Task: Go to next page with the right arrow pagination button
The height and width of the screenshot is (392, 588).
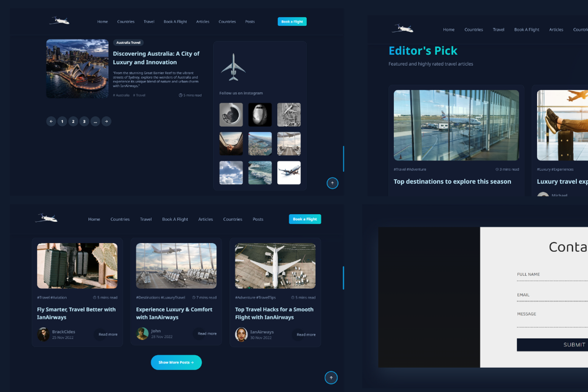Action: click(x=106, y=122)
